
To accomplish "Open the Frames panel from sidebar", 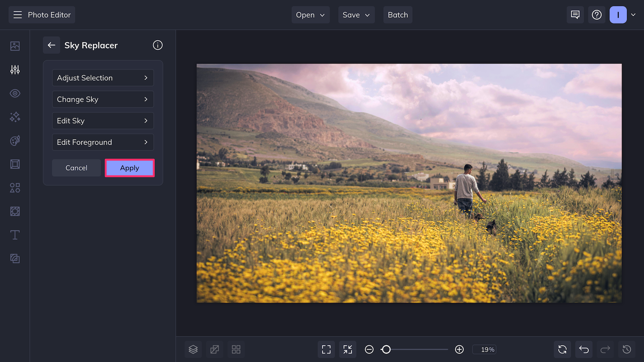I will [15, 164].
